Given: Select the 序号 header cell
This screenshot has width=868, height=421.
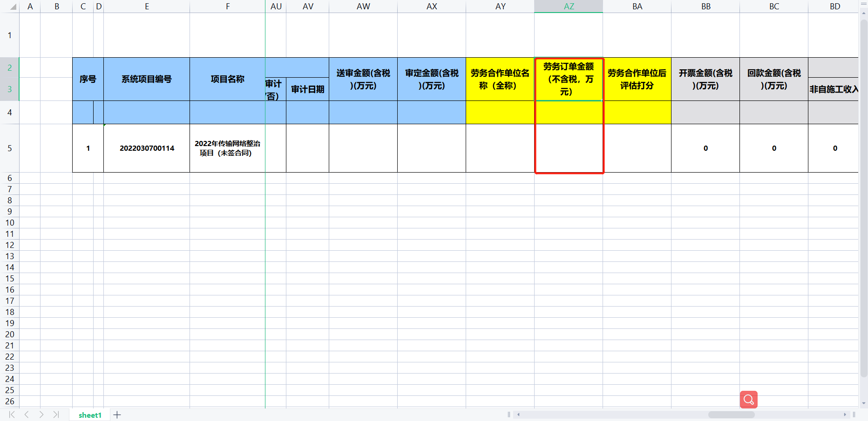Looking at the screenshot, I should [x=88, y=79].
